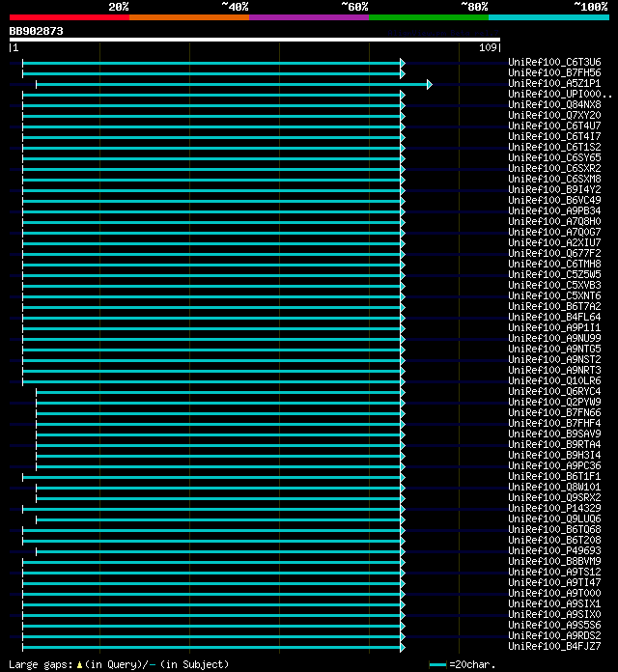618x672 pixels.
Task: Pick the UniRef100_Q677F2 entry
Action: click(x=554, y=253)
